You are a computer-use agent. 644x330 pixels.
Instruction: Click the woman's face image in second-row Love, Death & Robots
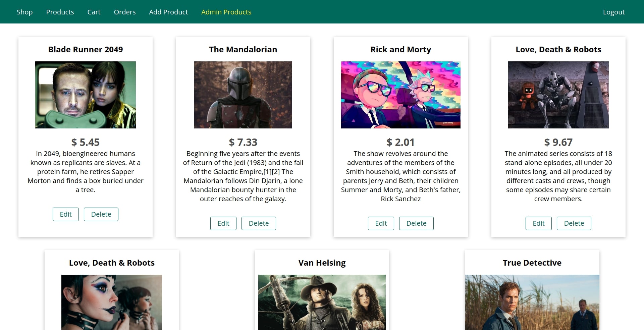point(112,302)
